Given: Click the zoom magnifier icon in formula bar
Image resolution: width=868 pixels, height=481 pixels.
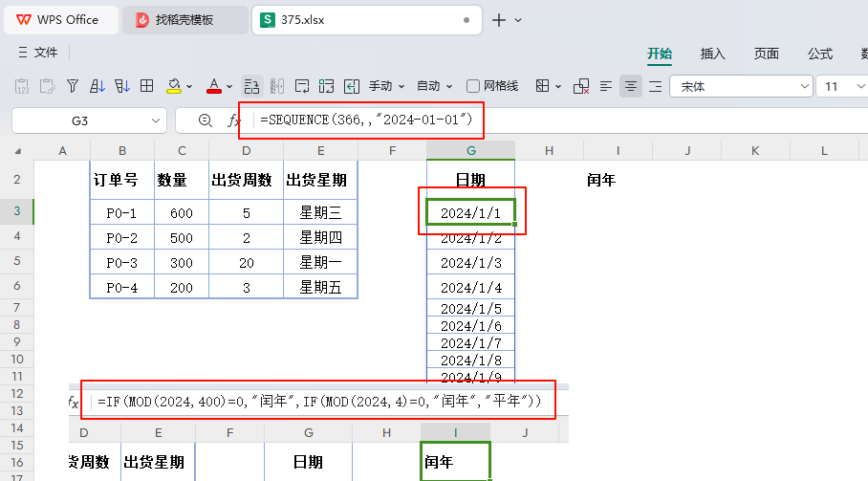Looking at the screenshot, I should coord(205,120).
